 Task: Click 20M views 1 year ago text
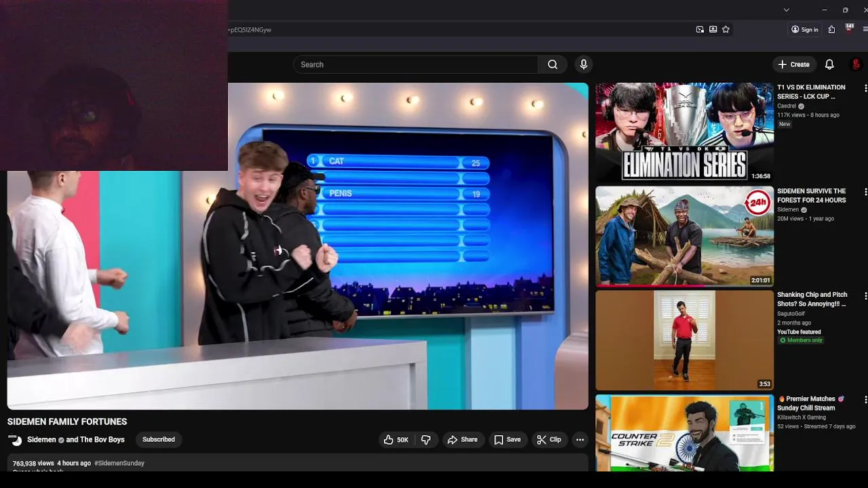click(x=806, y=219)
